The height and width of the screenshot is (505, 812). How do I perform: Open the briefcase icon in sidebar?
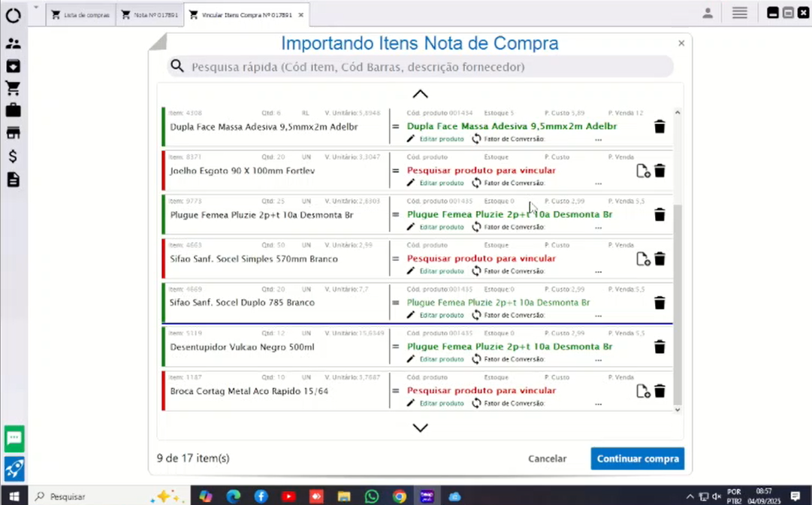[x=13, y=111]
